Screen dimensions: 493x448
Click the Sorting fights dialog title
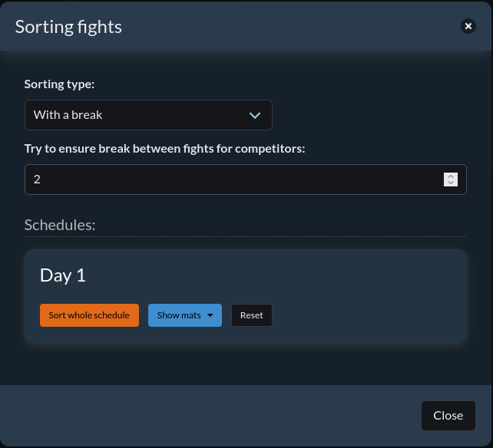(x=68, y=27)
